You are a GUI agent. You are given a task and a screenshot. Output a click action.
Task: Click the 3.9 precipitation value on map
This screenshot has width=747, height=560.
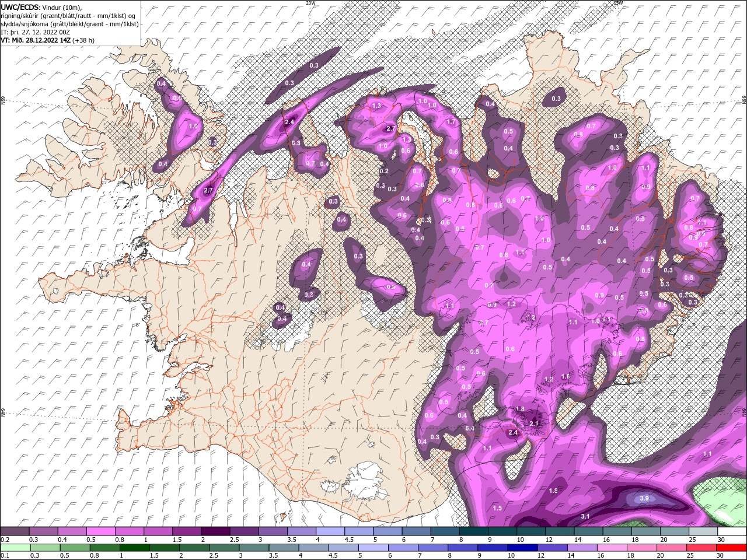[x=644, y=498]
